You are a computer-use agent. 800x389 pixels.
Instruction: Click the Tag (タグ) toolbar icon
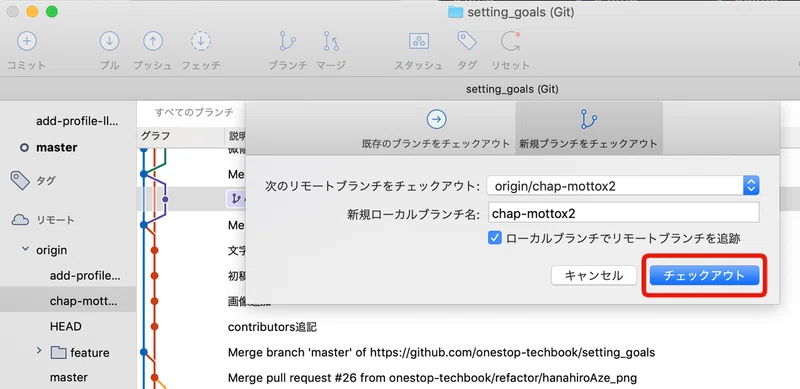tap(467, 41)
